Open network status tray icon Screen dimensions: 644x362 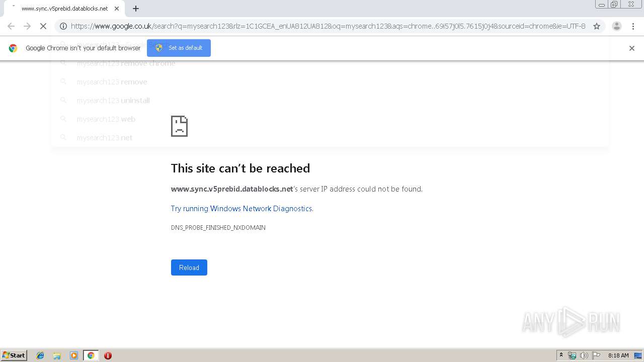click(572, 355)
